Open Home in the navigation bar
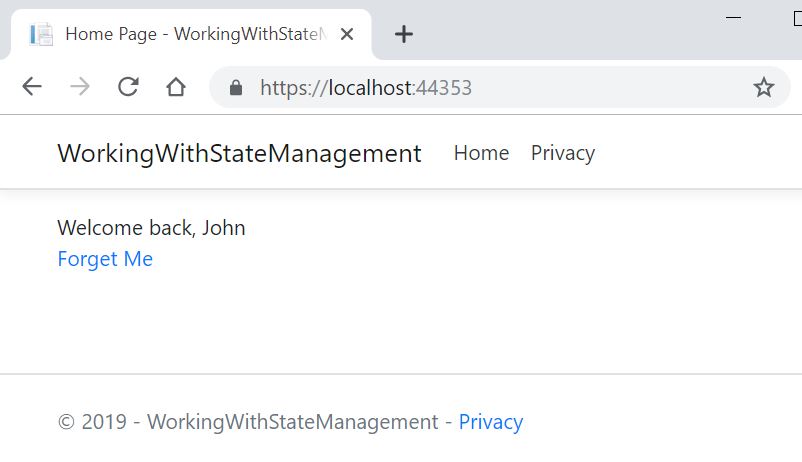Viewport: 802px width, 462px height. pyautogui.click(x=481, y=153)
